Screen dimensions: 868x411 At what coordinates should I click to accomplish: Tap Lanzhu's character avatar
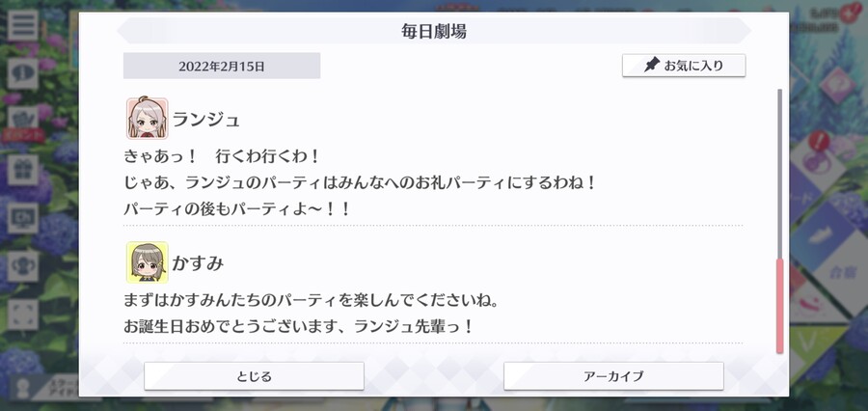tap(147, 118)
